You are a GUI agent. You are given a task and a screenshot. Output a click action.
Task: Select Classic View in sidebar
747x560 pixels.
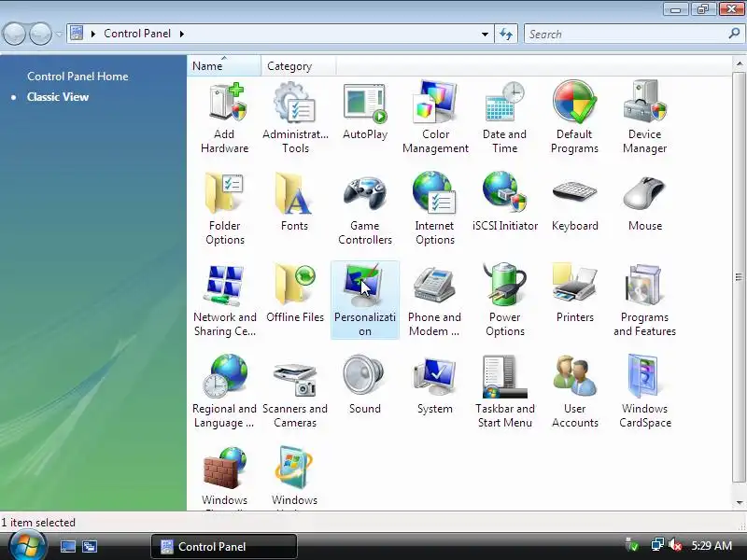pyautogui.click(x=58, y=97)
